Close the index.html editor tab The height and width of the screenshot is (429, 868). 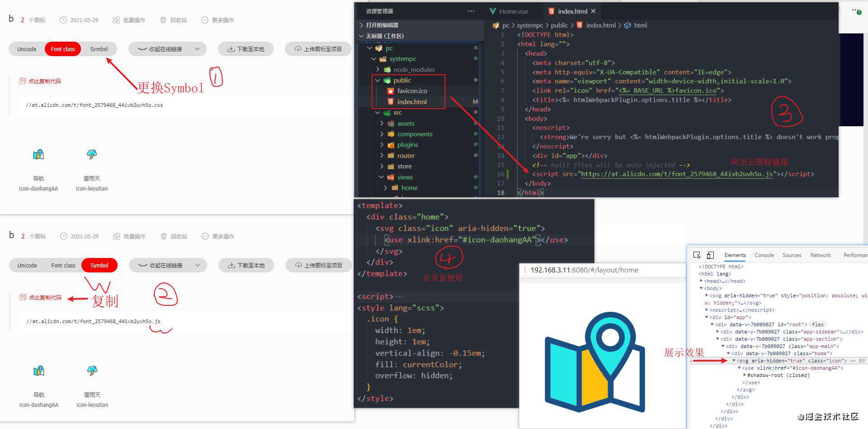[593, 11]
